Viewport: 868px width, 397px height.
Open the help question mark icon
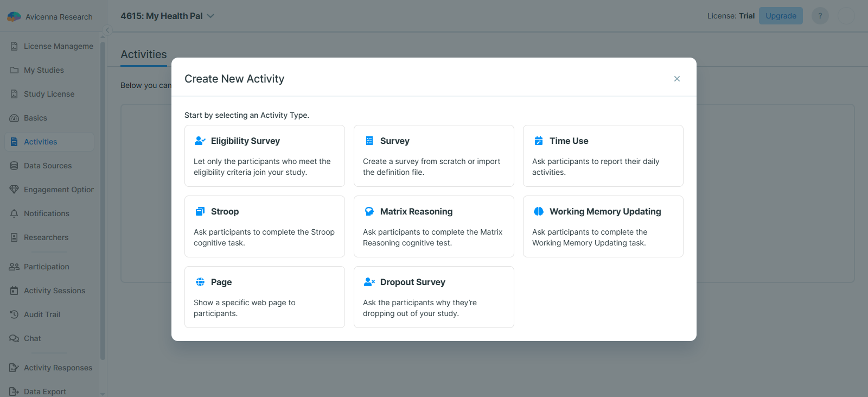(820, 16)
